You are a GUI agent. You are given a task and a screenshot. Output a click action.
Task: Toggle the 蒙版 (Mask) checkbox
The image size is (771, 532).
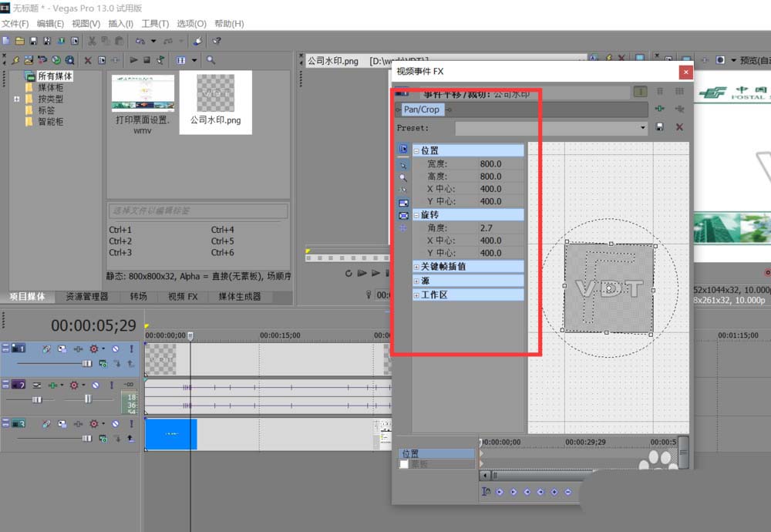click(404, 464)
